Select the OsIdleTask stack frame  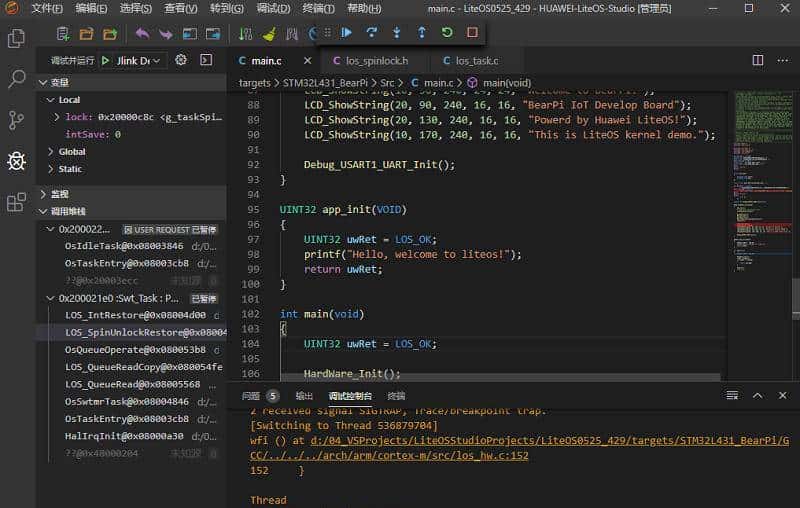tap(132, 246)
